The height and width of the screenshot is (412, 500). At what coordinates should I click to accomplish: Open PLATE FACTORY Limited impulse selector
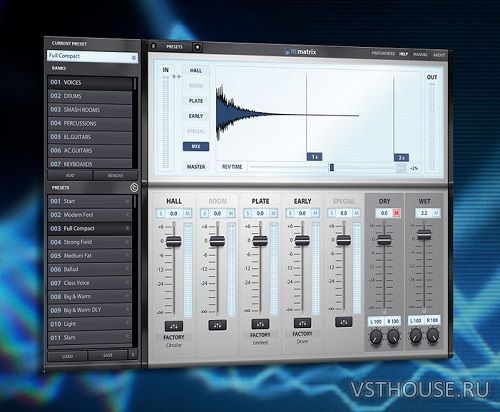tap(260, 338)
